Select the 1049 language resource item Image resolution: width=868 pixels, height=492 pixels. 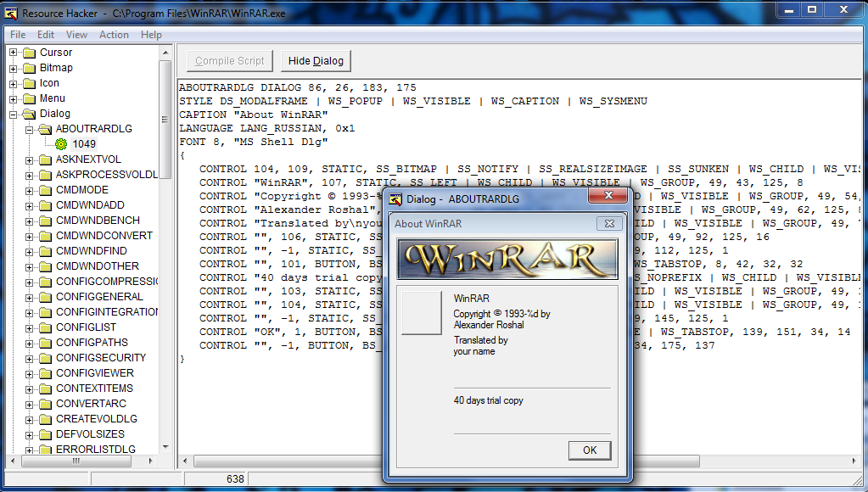coord(84,144)
